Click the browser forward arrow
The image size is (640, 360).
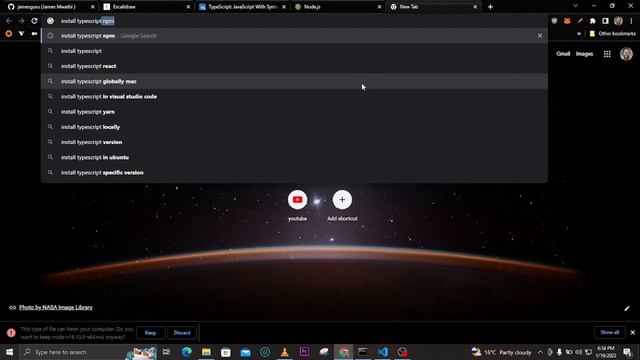click(x=22, y=21)
